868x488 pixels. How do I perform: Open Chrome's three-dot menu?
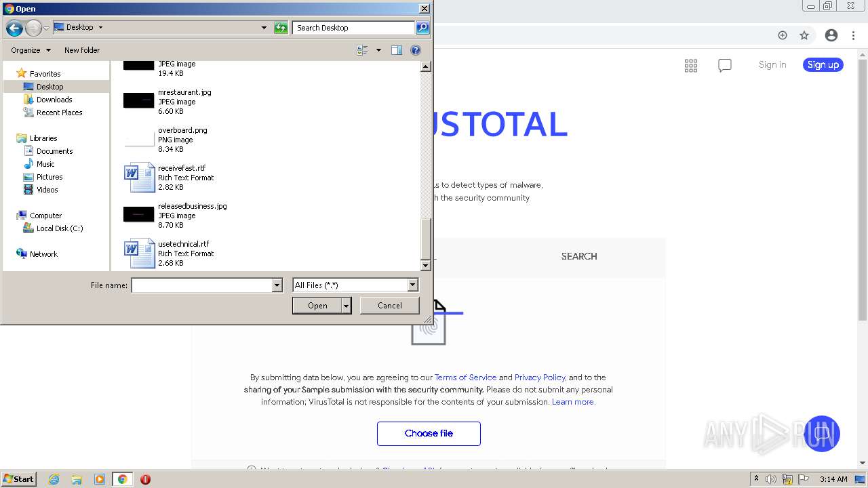854,35
